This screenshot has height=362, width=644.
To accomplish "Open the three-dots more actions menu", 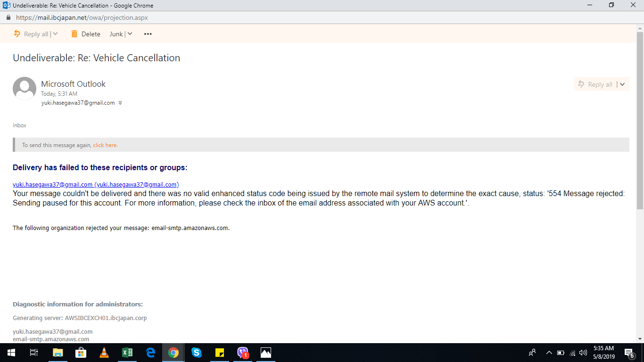I will tap(148, 34).
